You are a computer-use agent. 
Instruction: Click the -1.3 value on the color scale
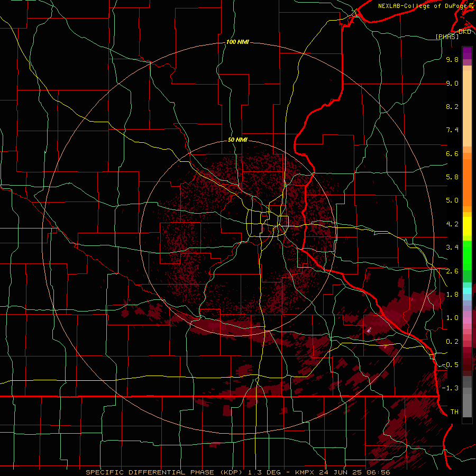point(450,388)
